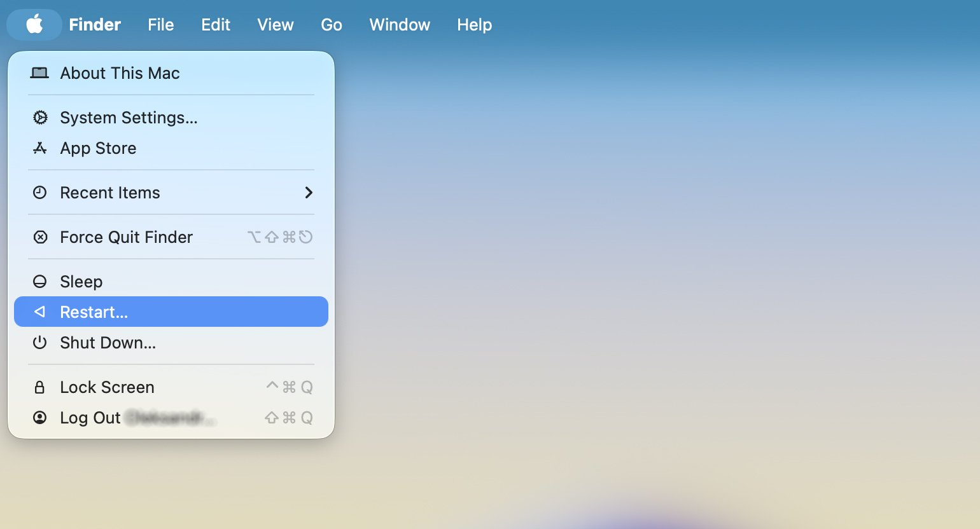Select the Recent Items label

point(110,193)
